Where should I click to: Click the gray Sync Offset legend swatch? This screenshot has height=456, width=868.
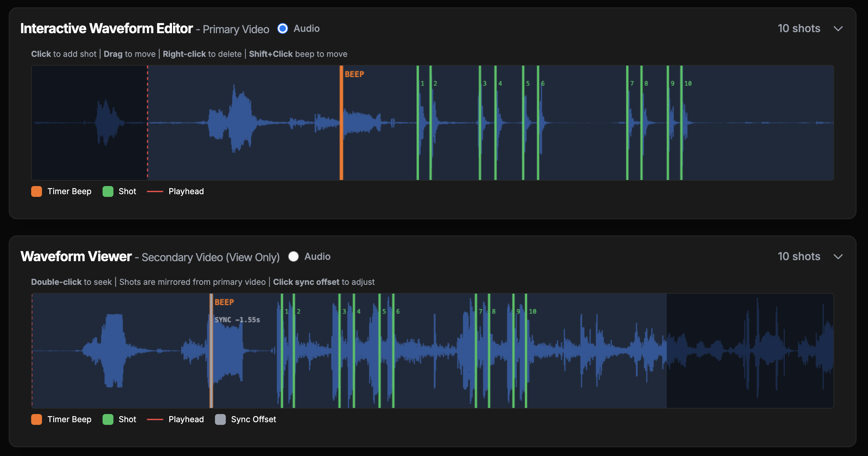point(220,419)
